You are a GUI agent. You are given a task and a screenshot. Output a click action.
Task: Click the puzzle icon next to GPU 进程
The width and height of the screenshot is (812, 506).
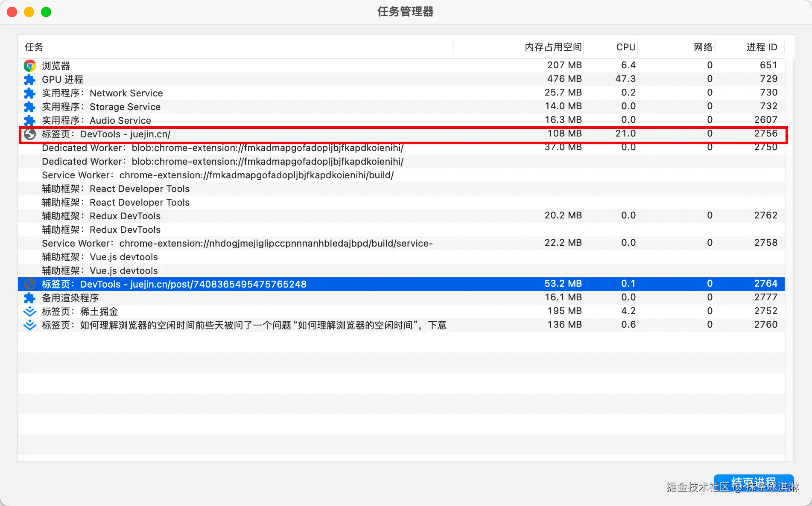click(29, 79)
